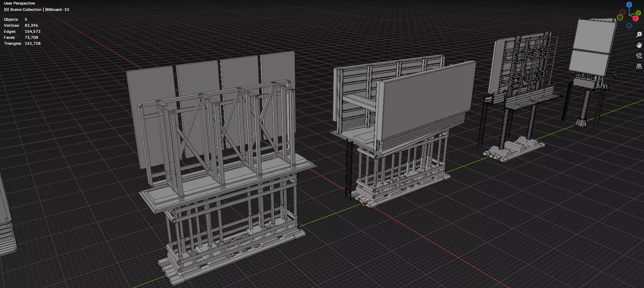Click the Z axis gizmo handle
The width and height of the screenshot is (644, 288).
point(629,5)
